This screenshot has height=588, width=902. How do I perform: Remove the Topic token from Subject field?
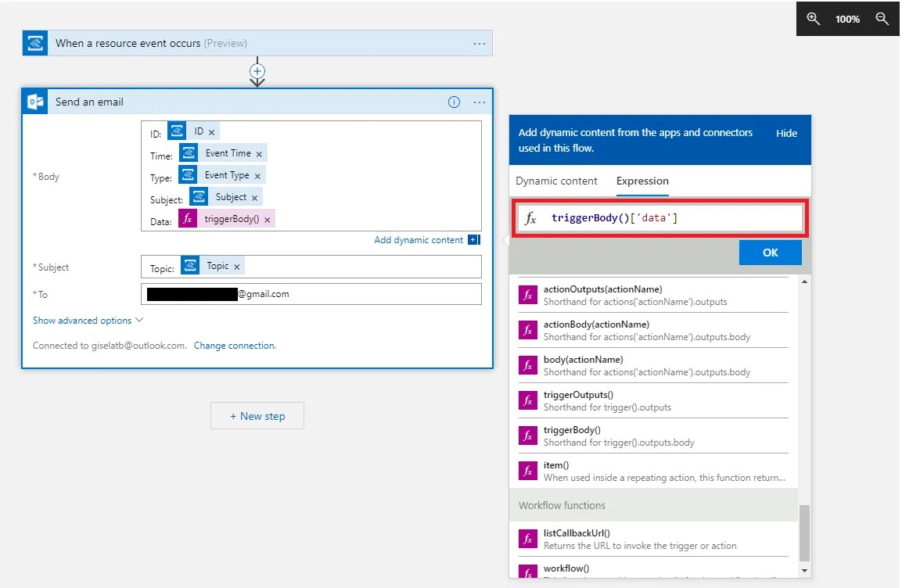click(236, 267)
